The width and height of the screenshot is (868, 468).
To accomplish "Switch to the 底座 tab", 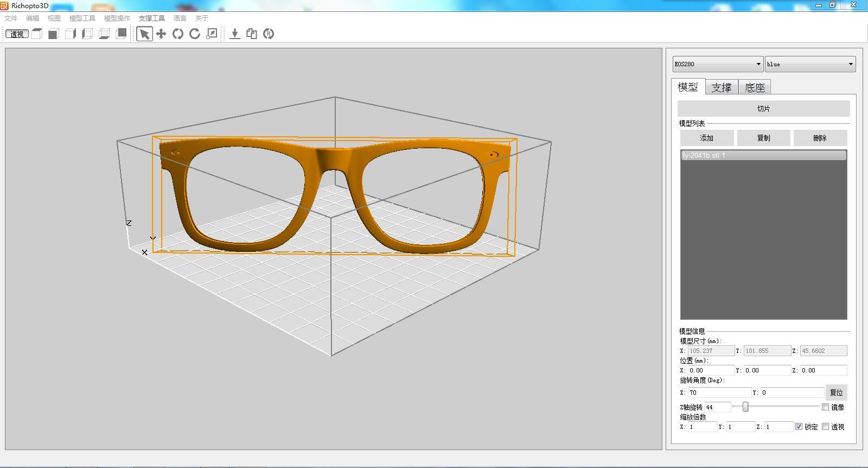I will tap(755, 87).
